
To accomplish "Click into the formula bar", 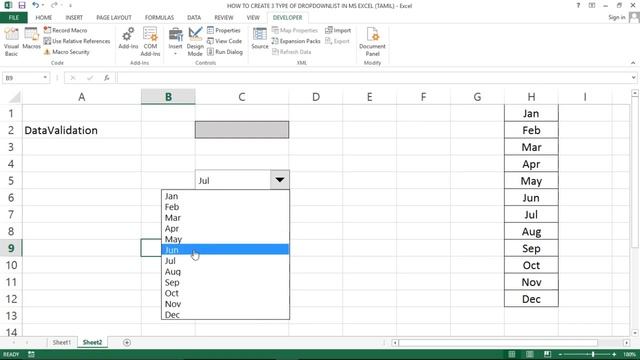I will [x=373, y=78].
